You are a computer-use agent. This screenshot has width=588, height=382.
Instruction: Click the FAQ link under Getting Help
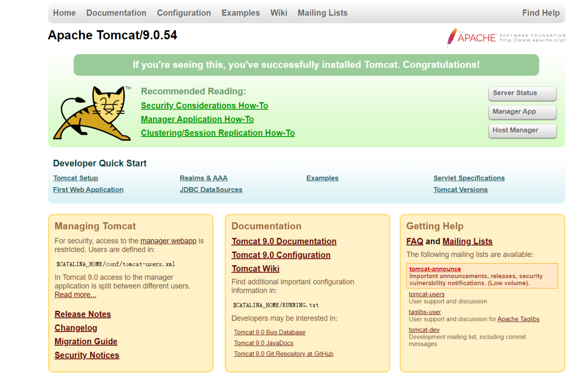[414, 241]
